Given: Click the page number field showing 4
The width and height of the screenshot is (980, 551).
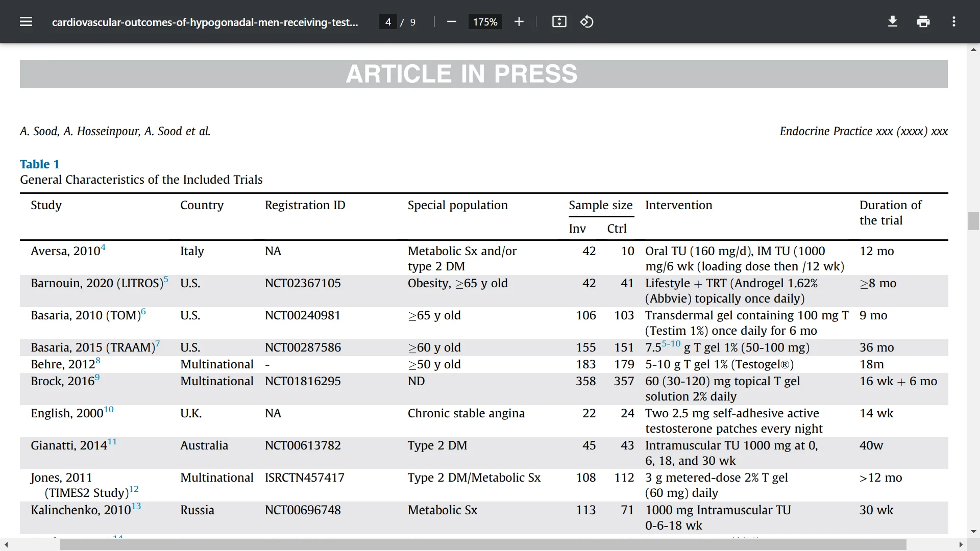Looking at the screenshot, I should pyautogui.click(x=388, y=22).
